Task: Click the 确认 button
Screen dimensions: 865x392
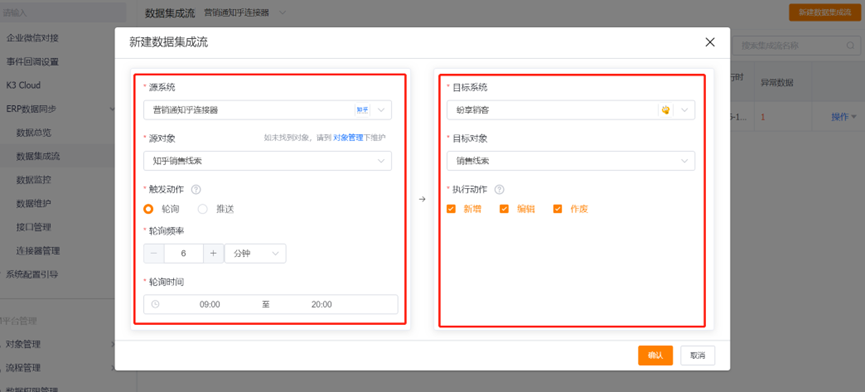Action: coord(655,356)
